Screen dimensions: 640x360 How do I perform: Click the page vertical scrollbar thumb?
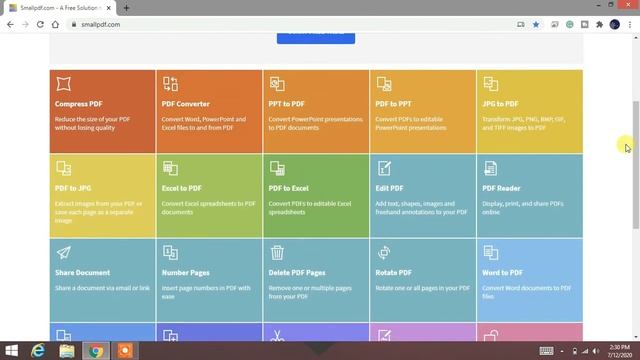click(636, 164)
